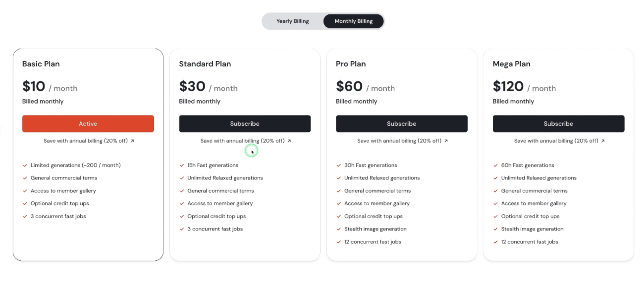Viewport: 644px width, 282px height.
Task: Open annual billing link under Basic Plan
Action: 89,141
